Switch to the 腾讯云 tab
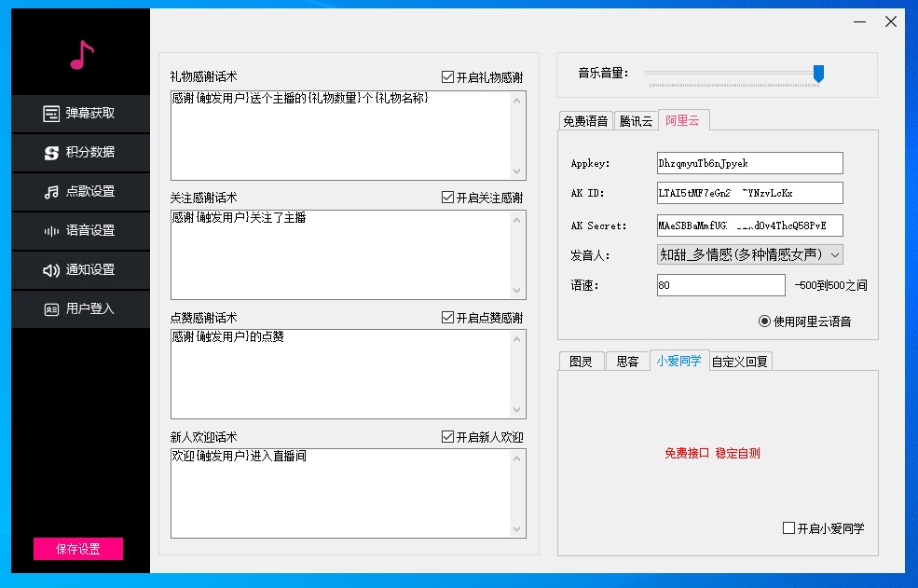Viewport: 918px width, 588px height. pyautogui.click(x=636, y=121)
